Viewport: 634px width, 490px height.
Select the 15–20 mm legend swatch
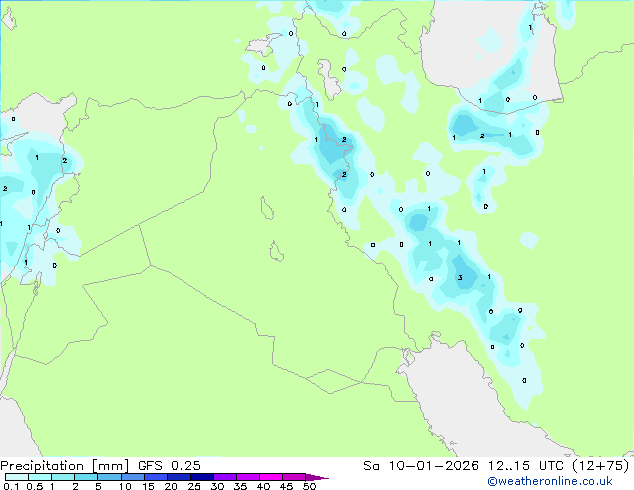[156, 477]
